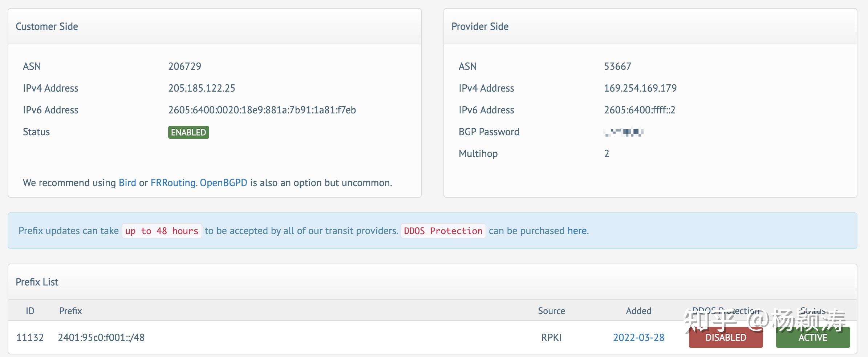The image size is (868, 357).
Task: Toggle the red DISABLED DDOS protection button
Action: point(726,338)
